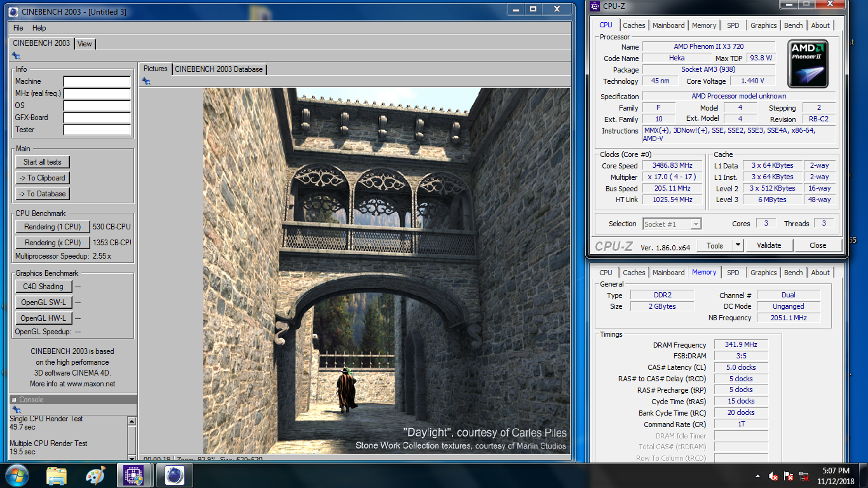868x488 pixels.
Task: Click the pin icon under Pictures tab
Action: (146, 81)
